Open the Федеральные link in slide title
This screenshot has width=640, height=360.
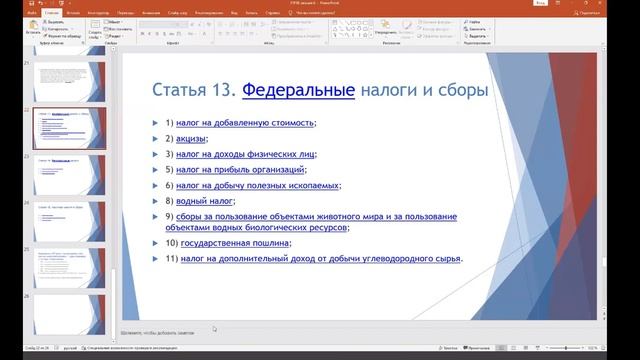pos(298,90)
